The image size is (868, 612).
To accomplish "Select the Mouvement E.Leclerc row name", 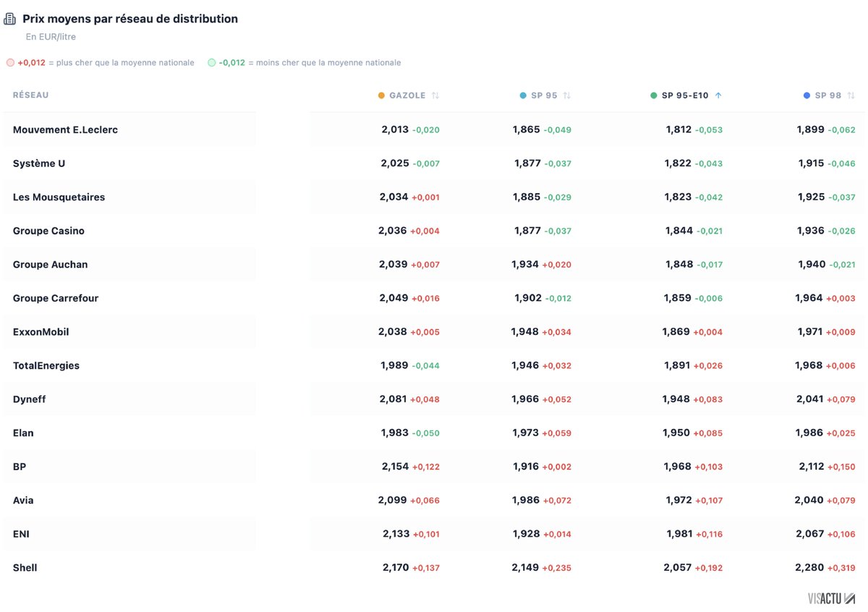I will 65,129.
